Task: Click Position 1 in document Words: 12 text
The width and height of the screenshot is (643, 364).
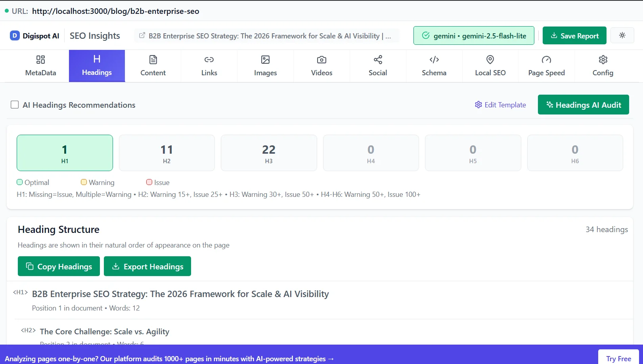Action: pos(86,308)
